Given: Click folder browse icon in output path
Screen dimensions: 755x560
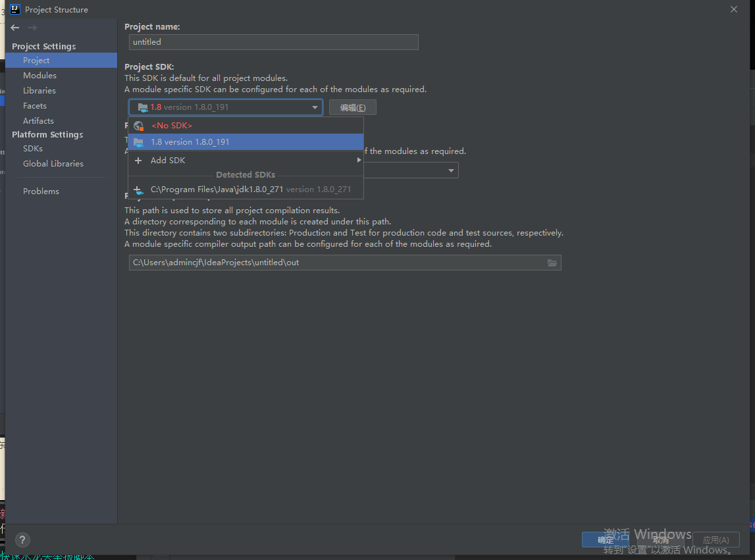Looking at the screenshot, I should coord(552,263).
